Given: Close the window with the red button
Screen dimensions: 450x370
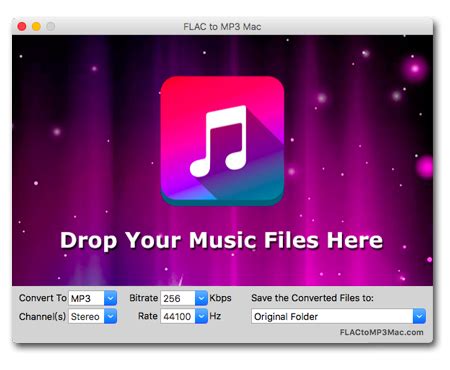Looking at the screenshot, I should pos(22,26).
